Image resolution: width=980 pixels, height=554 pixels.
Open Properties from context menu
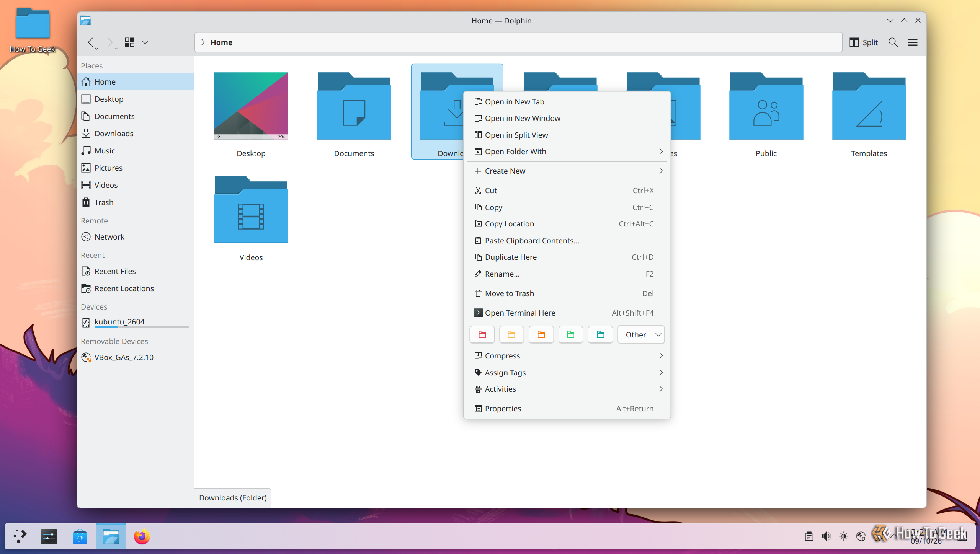[567, 409]
